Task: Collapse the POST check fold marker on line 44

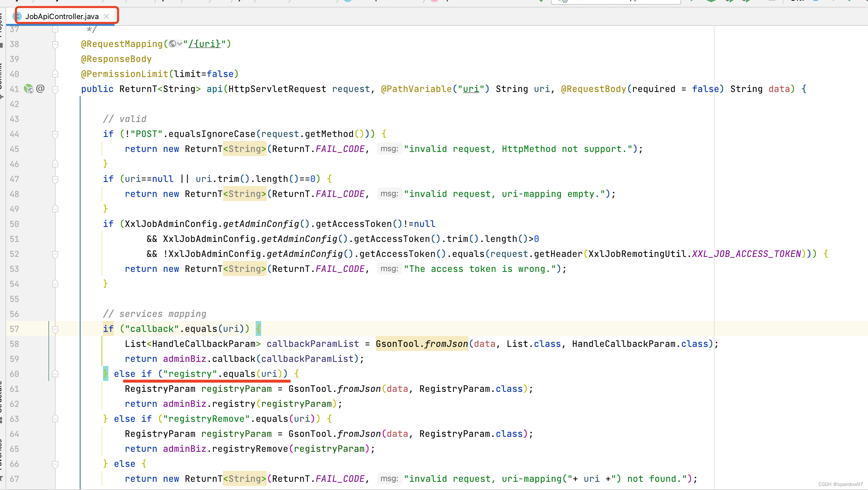Action: (x=55, y=134)
